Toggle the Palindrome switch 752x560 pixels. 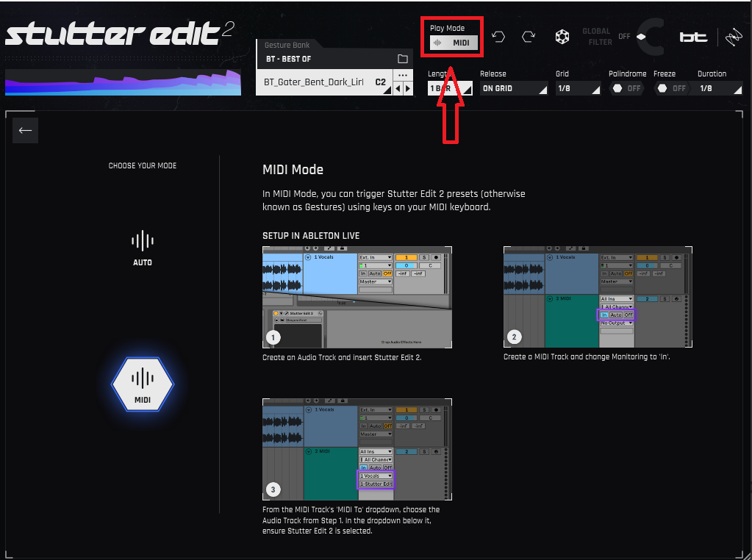click(626, 88)
